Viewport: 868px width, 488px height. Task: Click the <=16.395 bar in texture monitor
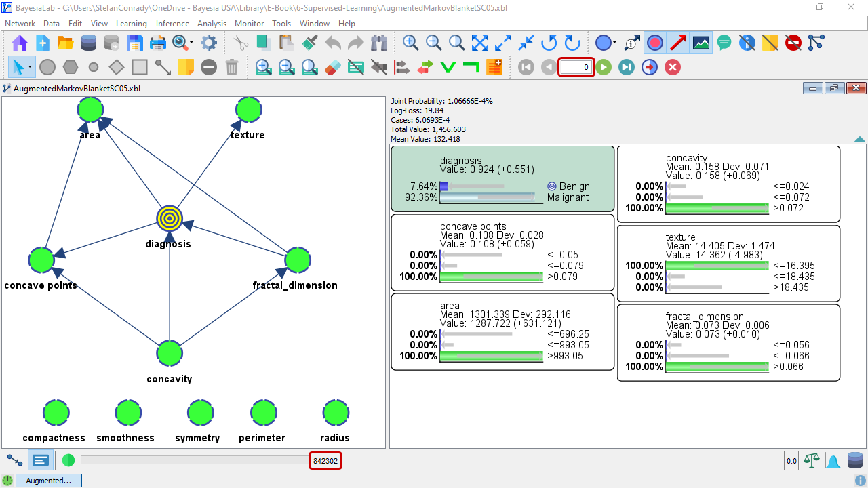717,266
